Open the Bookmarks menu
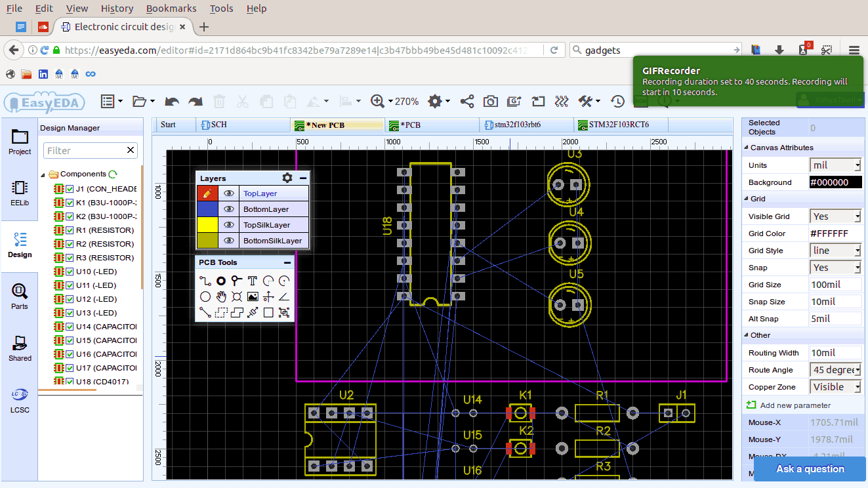 coord(171,9)
